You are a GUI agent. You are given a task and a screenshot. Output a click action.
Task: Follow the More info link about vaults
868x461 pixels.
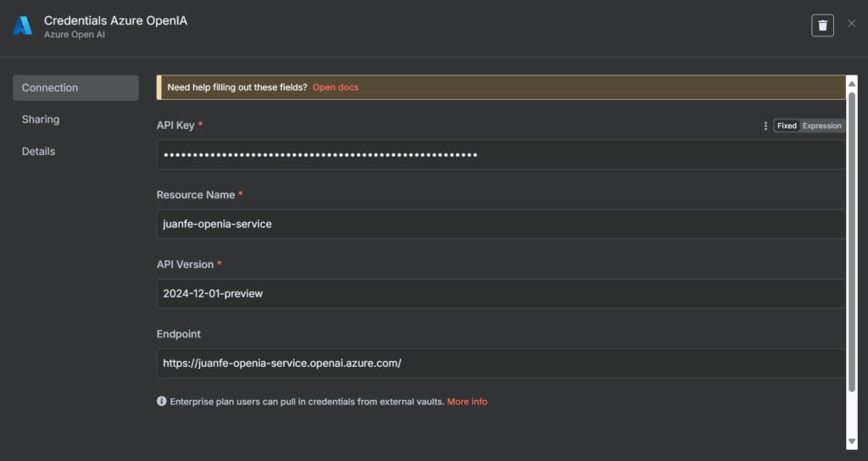[467, 402]
